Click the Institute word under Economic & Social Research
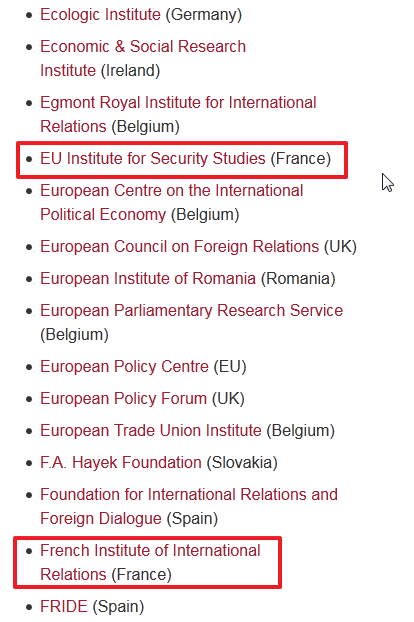The image size is (414, 622). tap(68, 71)
